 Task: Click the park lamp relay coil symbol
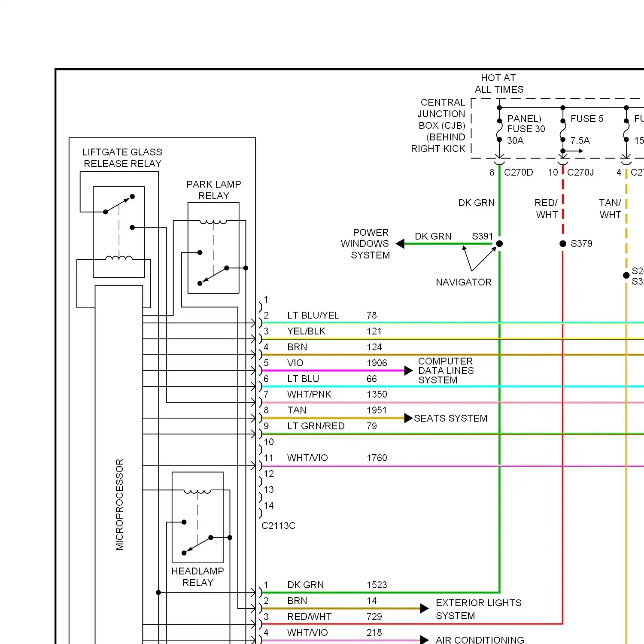click(x=213, y=222)
